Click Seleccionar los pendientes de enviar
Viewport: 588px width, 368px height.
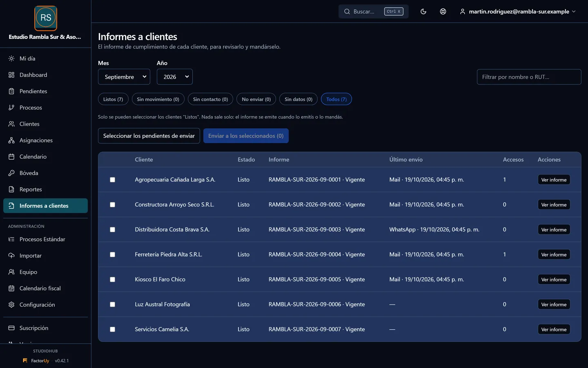149,136
